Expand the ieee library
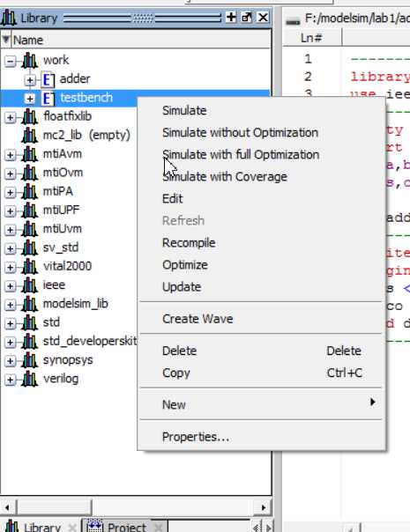Viewport: 410px width, 532px height. coord(11,286)
